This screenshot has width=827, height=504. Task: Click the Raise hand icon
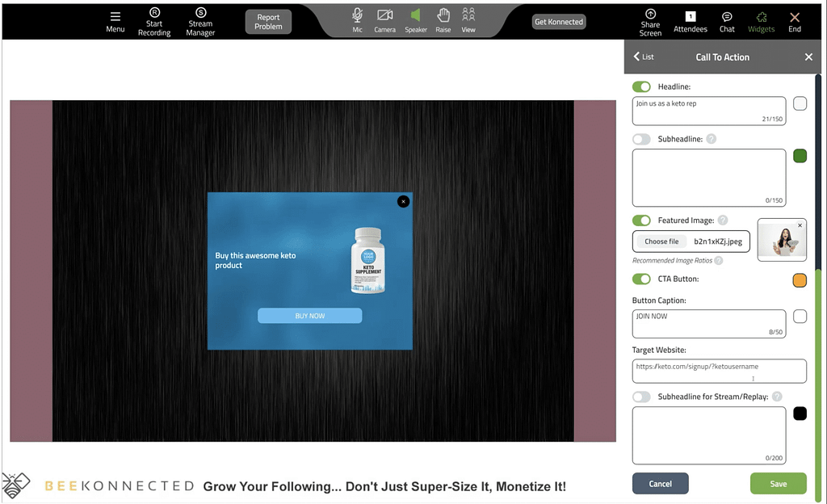point(443,15)
